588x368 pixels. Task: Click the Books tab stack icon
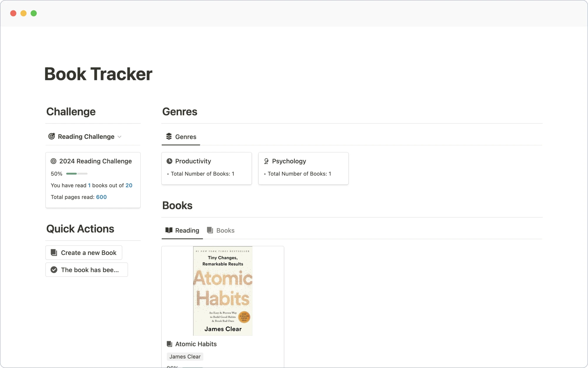pos(211,230)
